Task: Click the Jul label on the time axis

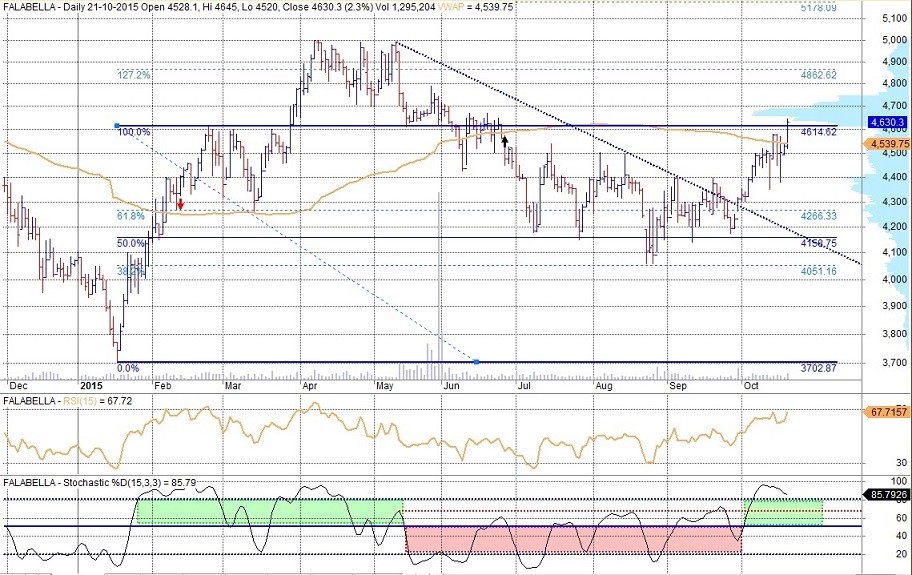Action: tap(524, 385)
